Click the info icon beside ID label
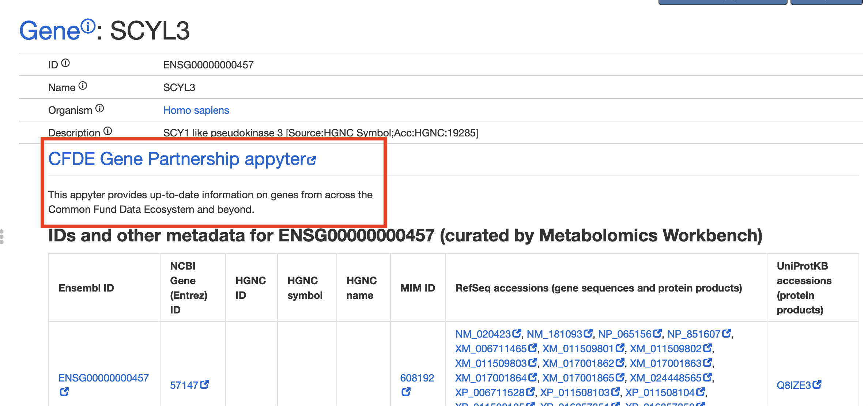Viewport: 868px width, 406px height. (x=65, y=63)
